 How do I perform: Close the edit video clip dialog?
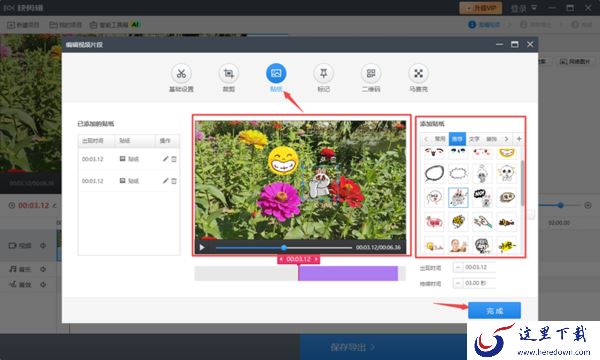point(530,44)
